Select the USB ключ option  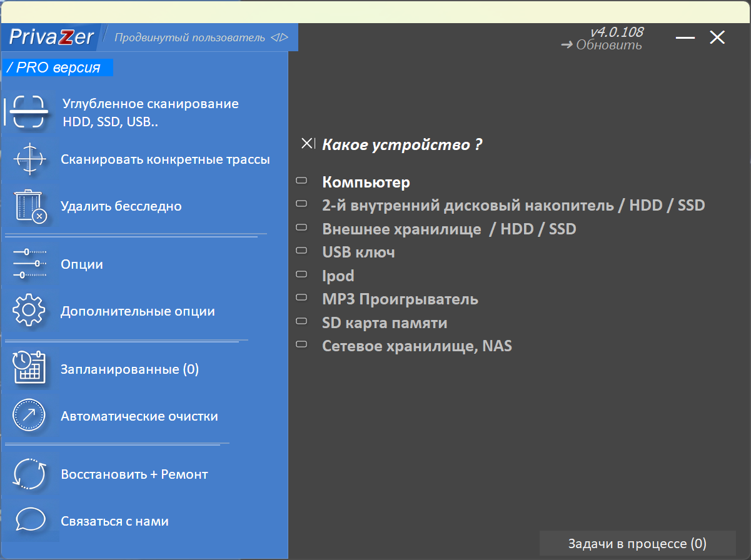(x=358, y=252)
